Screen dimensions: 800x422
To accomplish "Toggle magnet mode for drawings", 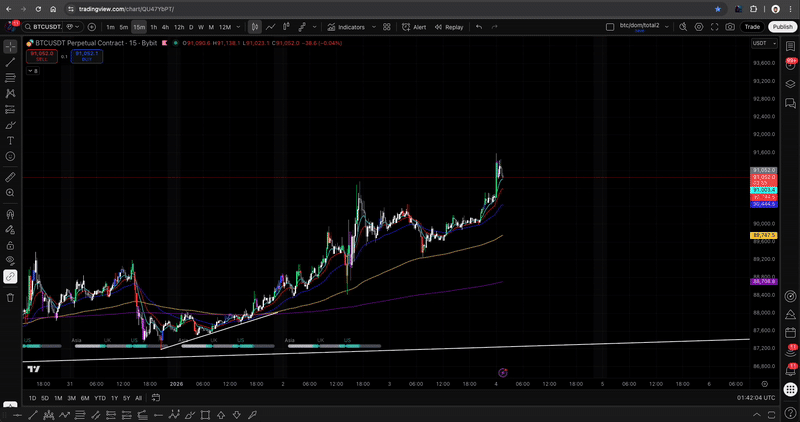I will [10, 214].
